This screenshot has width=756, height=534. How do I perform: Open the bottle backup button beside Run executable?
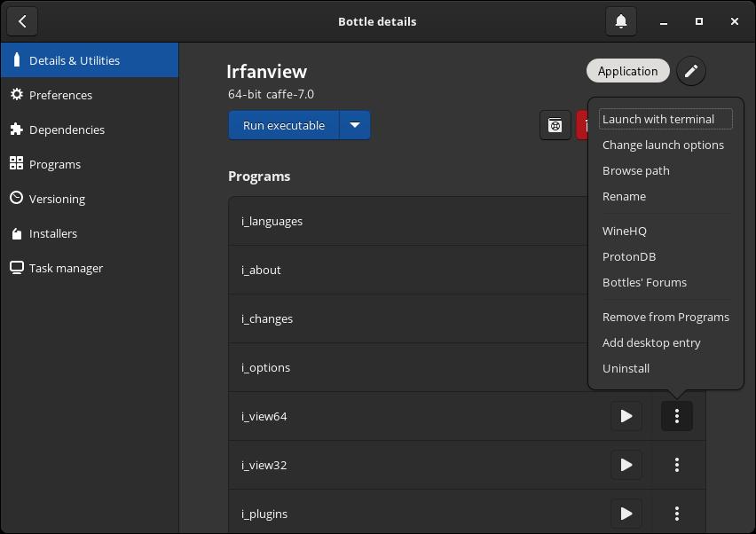coord(555,125)
